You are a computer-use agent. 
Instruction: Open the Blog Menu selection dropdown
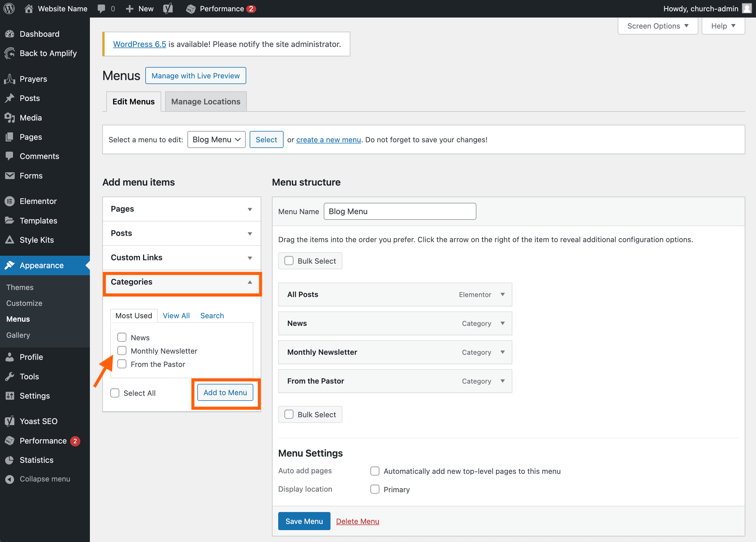[216, 139]
